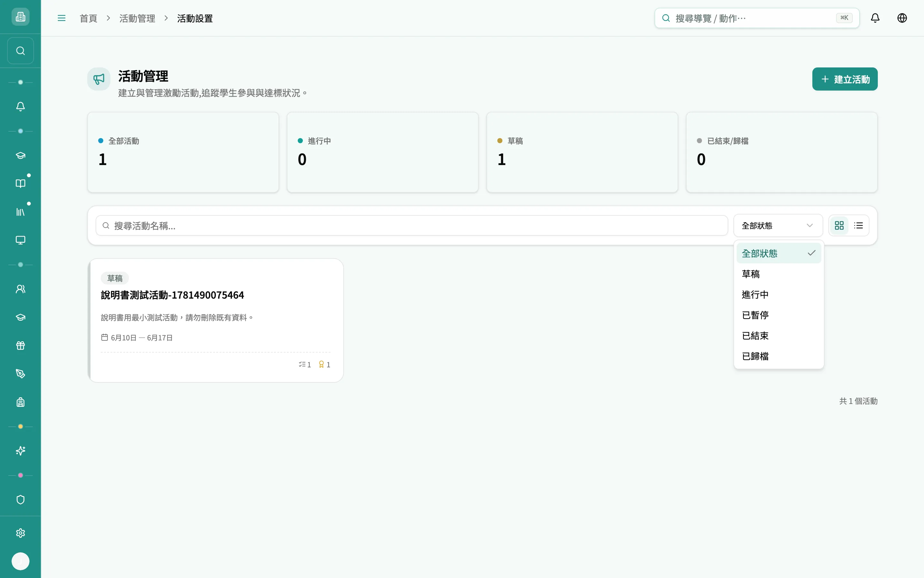Click the award badge count on card

tap(324, 364)
